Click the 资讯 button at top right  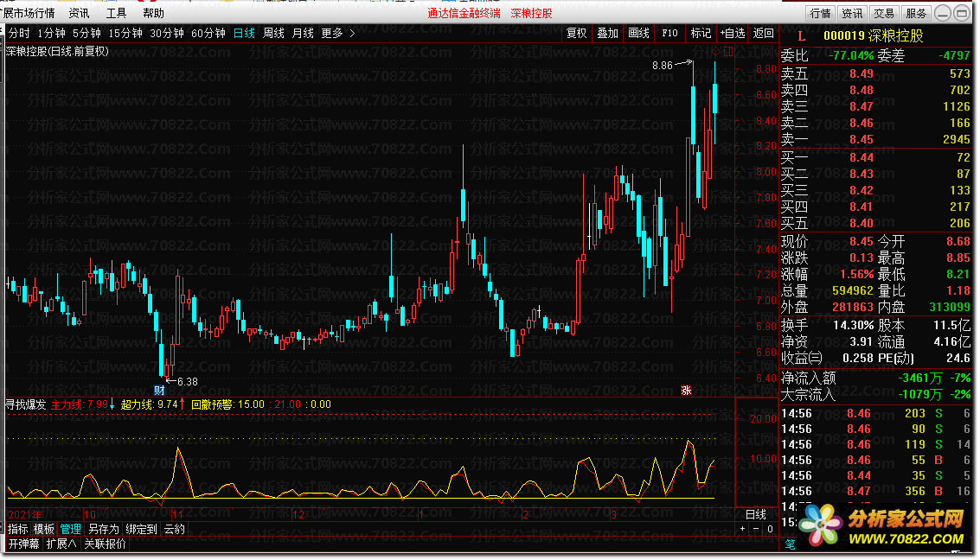[x=852, y=13]
